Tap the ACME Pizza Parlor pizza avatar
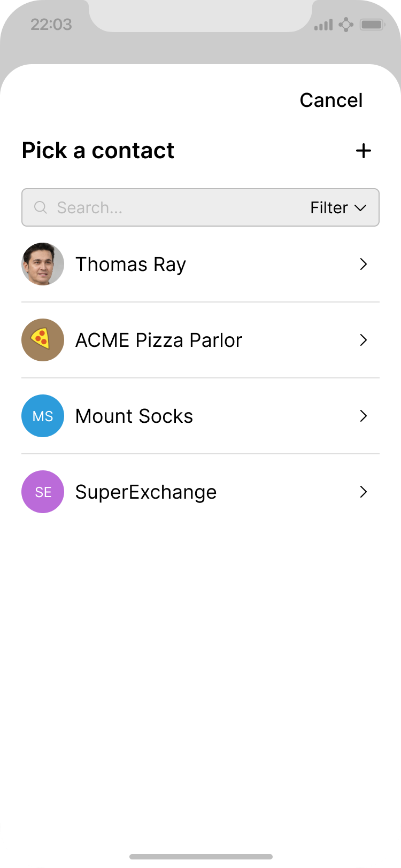401x868 pixels. coord(43,340)
